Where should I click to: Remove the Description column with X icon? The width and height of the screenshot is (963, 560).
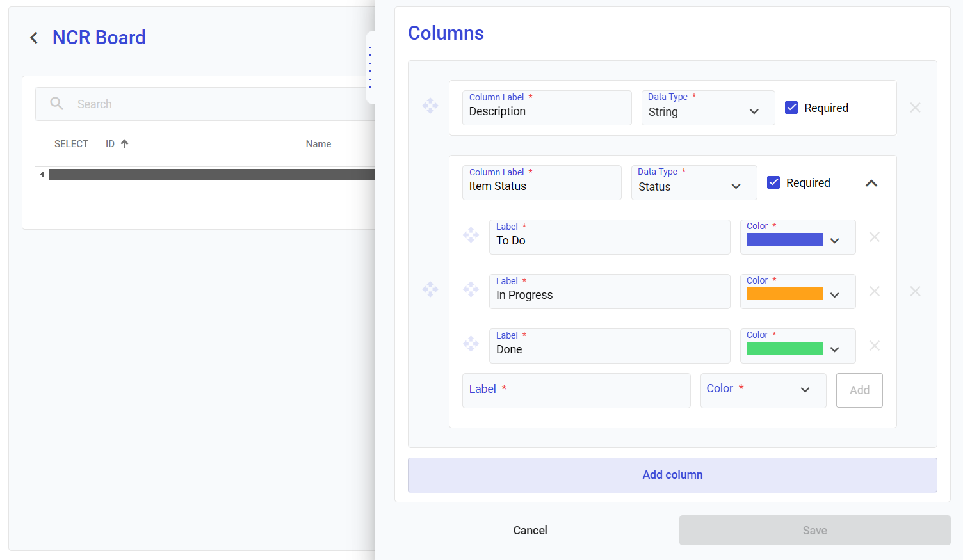point(915,108)
